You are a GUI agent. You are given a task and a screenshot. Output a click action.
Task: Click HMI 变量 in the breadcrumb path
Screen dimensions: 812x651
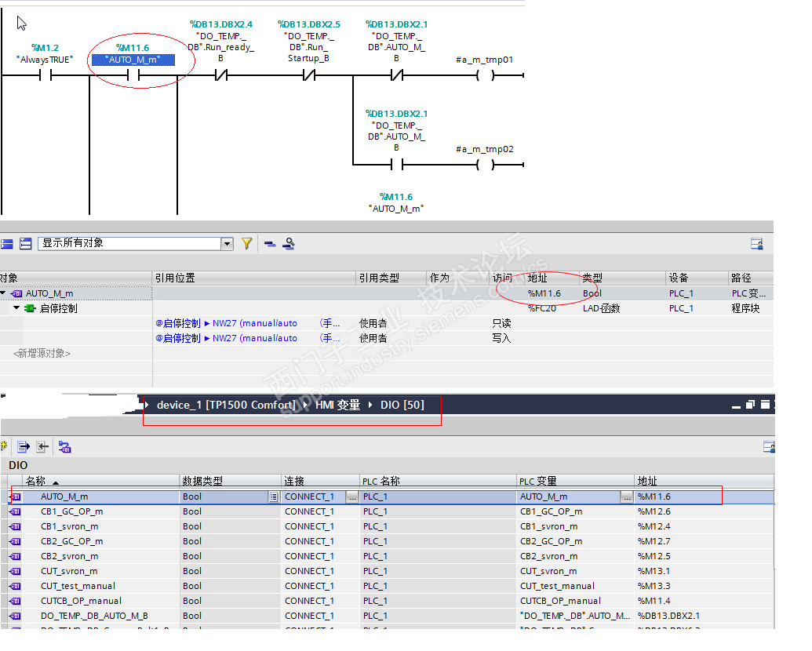point(337,405)
